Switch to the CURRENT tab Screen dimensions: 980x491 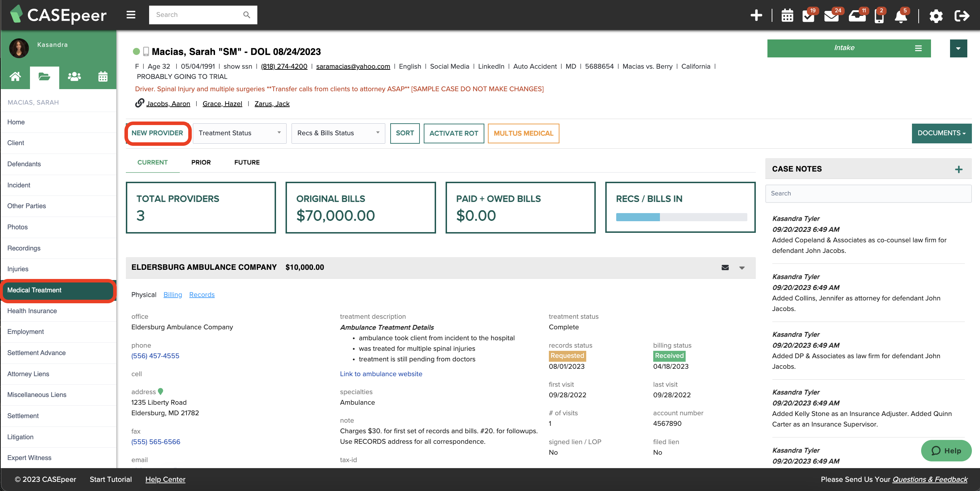tap(152, 162)
